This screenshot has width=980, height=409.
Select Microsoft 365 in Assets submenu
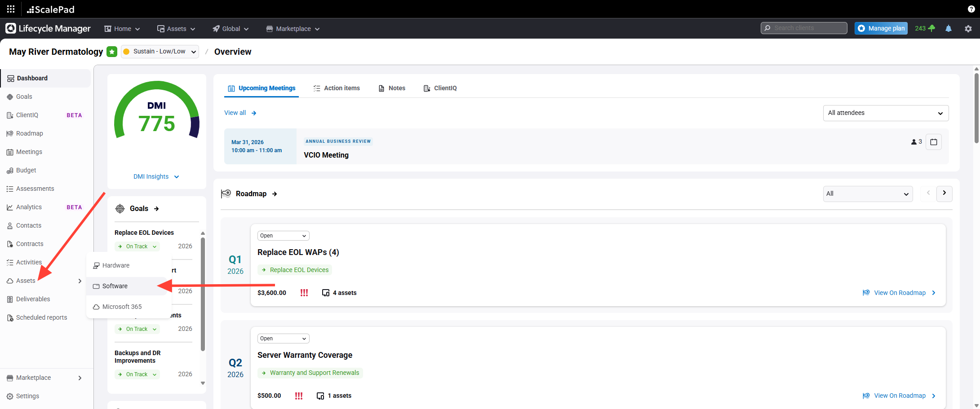(122, 307)
